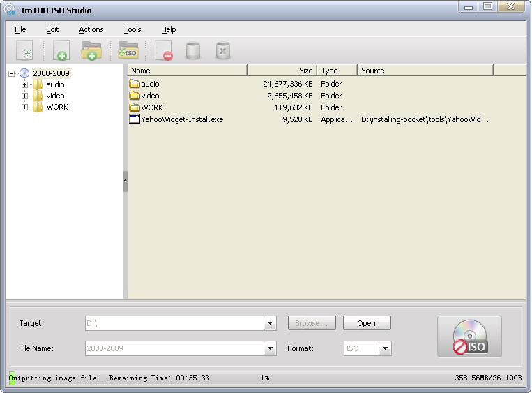This screenshot has width=532, height=393.
Task: Click the 1% progress status text
Action: point(265,378)
